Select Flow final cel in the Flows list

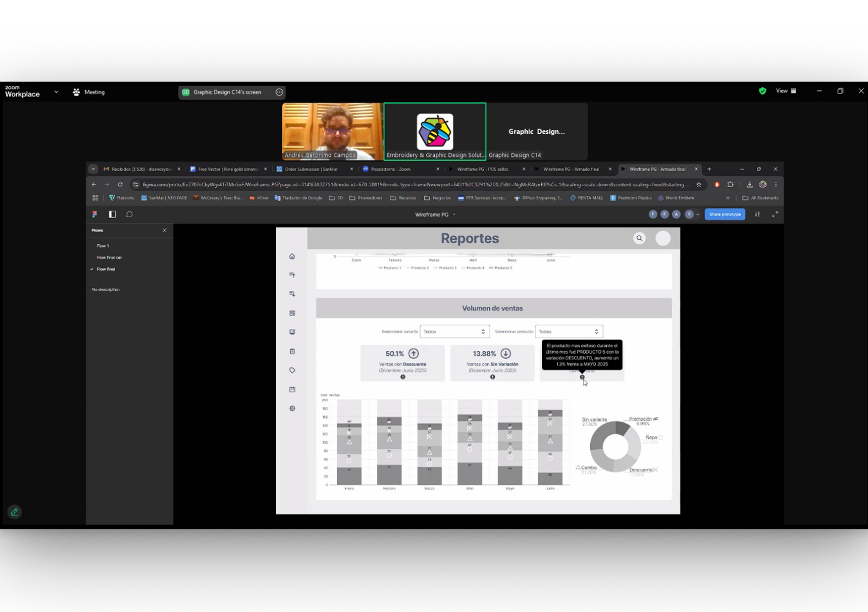pyautogui.click(x=109, y=258)
